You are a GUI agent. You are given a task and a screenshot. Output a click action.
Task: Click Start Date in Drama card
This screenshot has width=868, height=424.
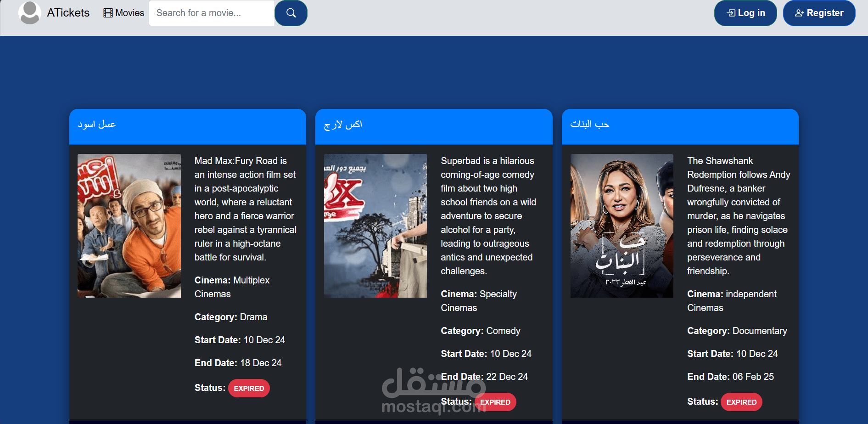(240, 340)
